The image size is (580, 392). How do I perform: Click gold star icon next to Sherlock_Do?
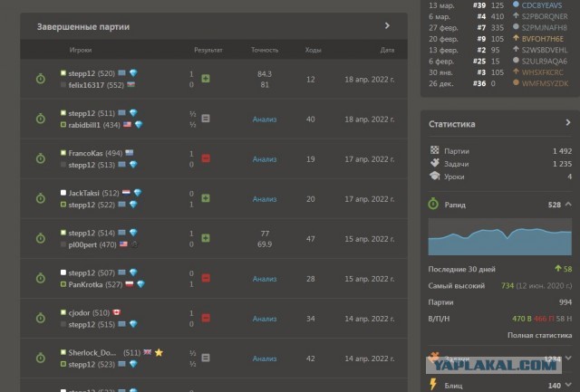(x=159, y=352)
